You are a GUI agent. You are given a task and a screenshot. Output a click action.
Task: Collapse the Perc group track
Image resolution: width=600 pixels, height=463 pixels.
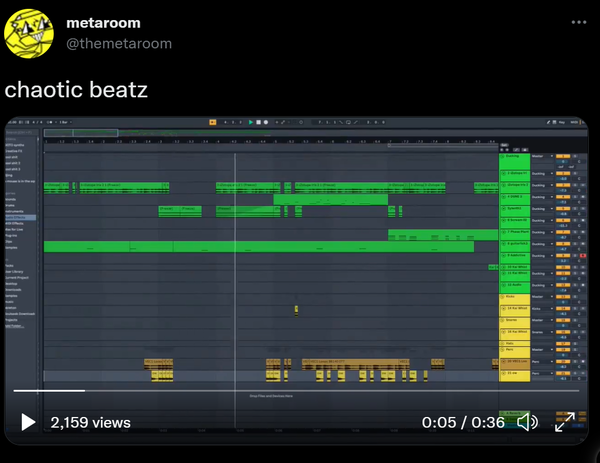[x=503, y=350]
